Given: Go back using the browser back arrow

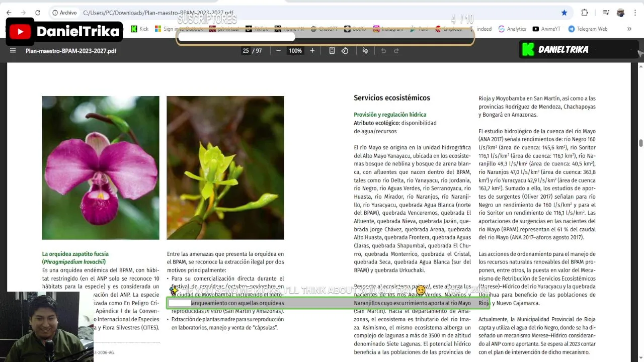Looking at the screenshot, I should point(9,13).
